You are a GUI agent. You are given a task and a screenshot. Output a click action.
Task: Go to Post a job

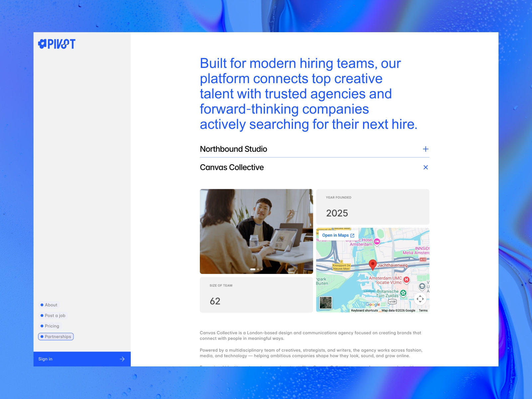pos(53,316)
